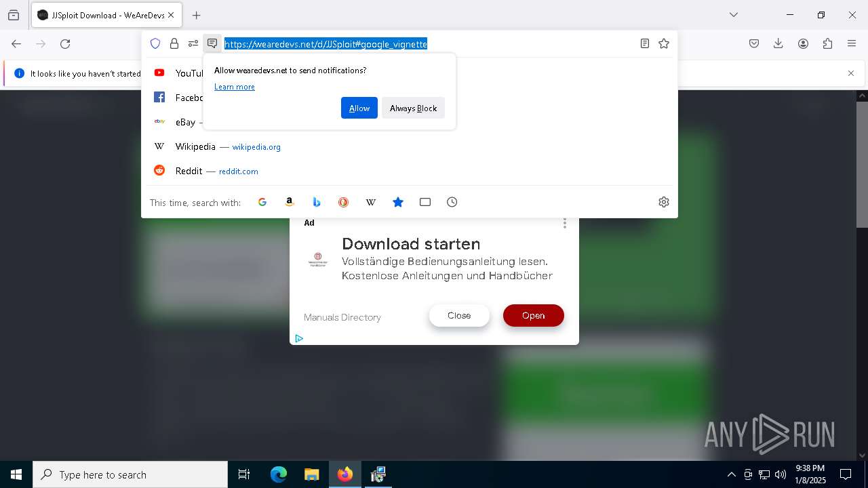The height and width of the screenshot is (488, 868).
Task: Open the Downloads panel
Action: click(x=778, y=43)
